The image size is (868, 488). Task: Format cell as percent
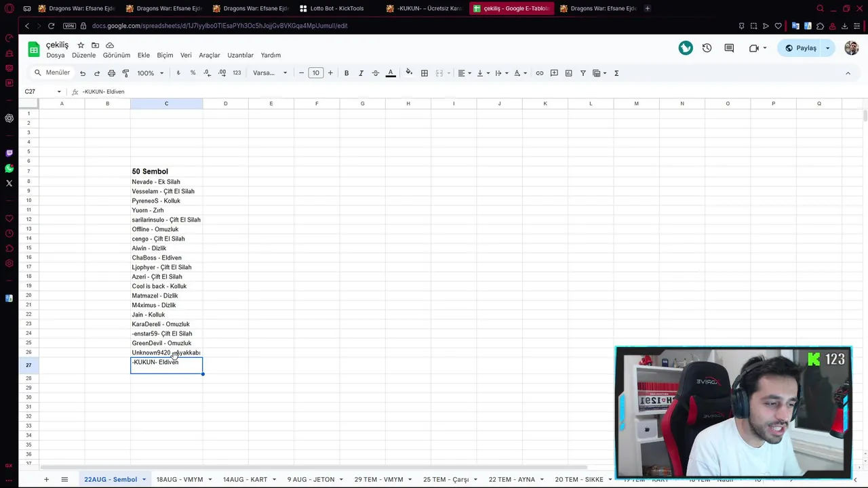pyautogui.click(x=193, y=73)
